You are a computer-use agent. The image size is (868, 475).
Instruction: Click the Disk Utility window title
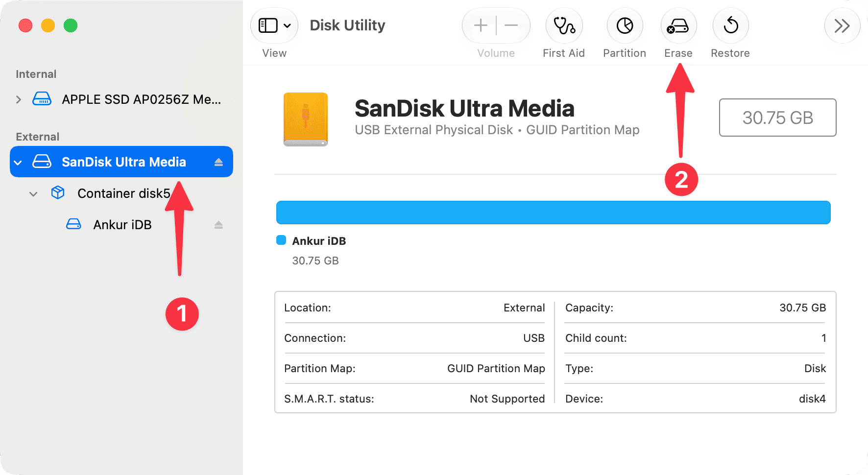click(x=347, y=25)
